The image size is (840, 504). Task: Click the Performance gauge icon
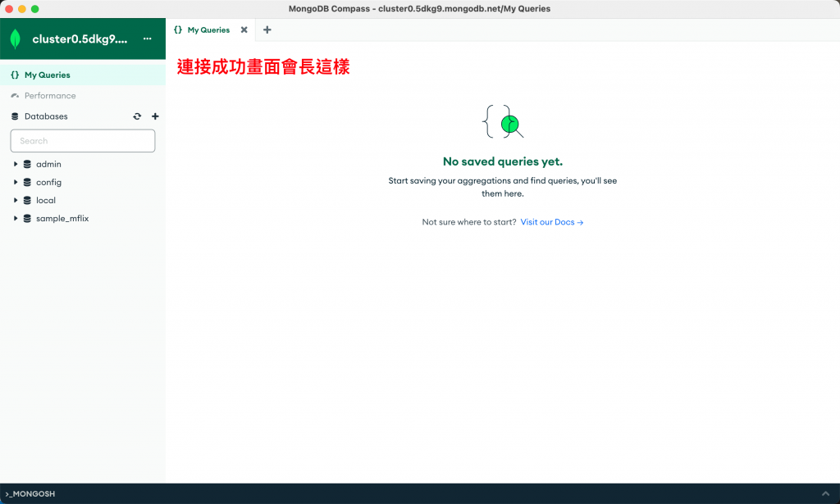pos(15,96)
